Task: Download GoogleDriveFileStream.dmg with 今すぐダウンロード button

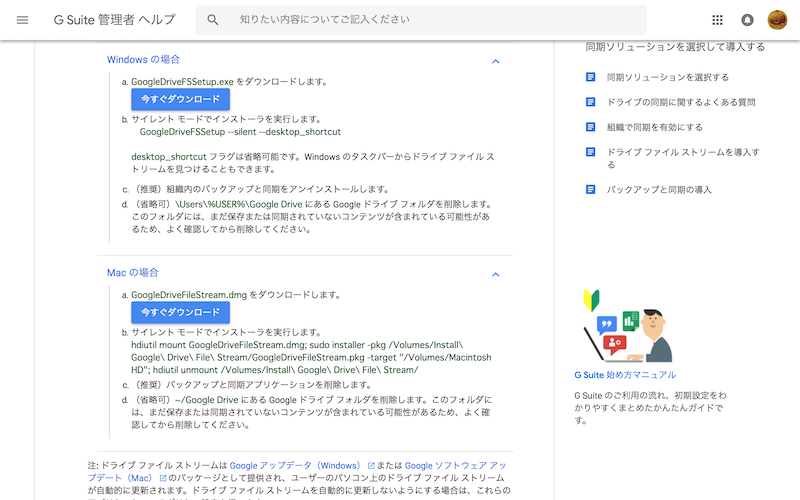Action: pos(181,313)
